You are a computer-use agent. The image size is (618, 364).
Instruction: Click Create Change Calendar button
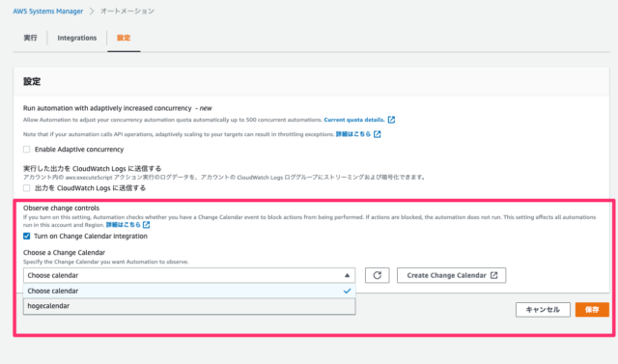pos(451,275)
